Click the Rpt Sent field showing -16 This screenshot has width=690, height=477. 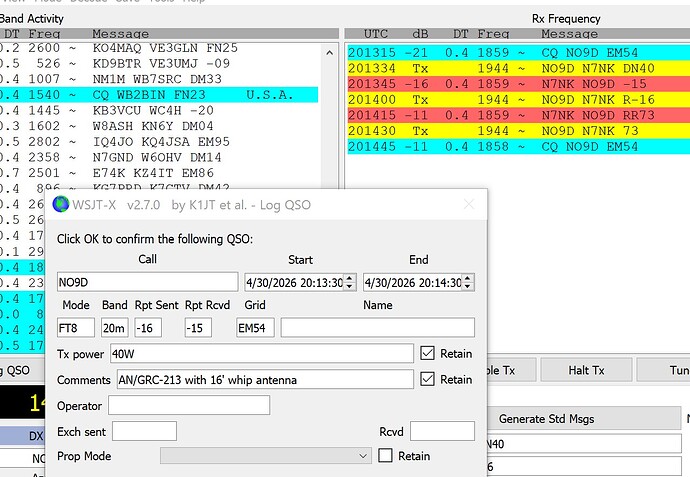coord(148,328)
